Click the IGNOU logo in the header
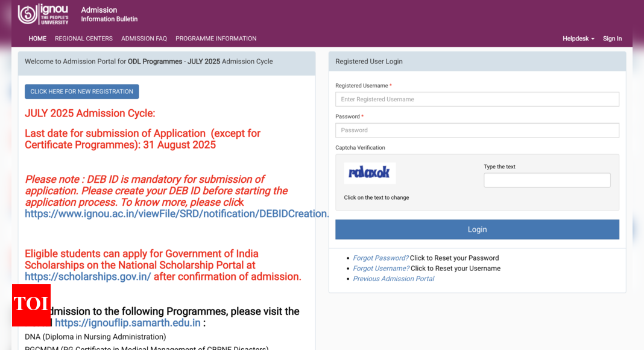Viewport: 644px width, 350px height. pyautogui.click(x=43, y=14)
